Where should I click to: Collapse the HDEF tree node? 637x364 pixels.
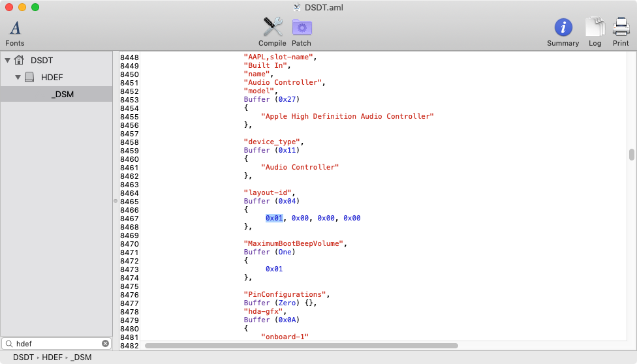[x=18, y=77]
